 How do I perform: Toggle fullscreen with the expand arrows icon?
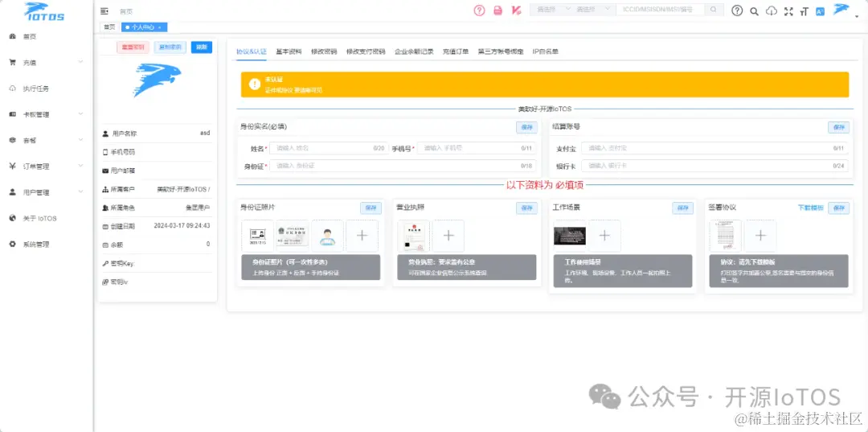tap(789, 11)
